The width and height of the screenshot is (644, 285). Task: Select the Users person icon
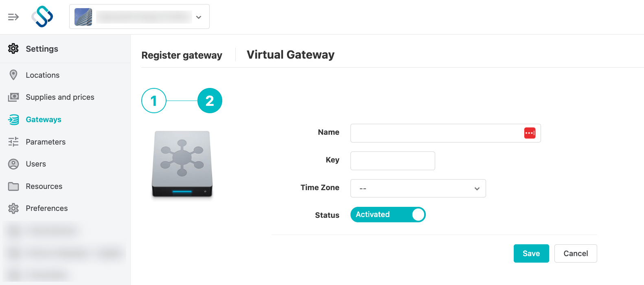tap(13, 164)
